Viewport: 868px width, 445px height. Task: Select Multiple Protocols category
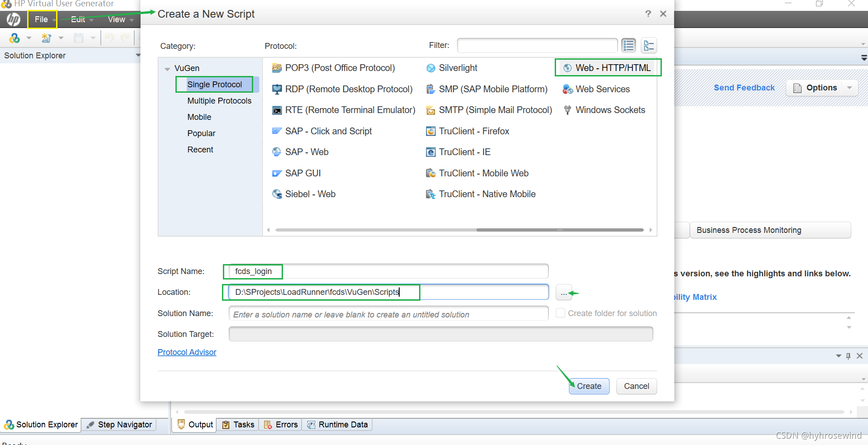click(219, 101)
